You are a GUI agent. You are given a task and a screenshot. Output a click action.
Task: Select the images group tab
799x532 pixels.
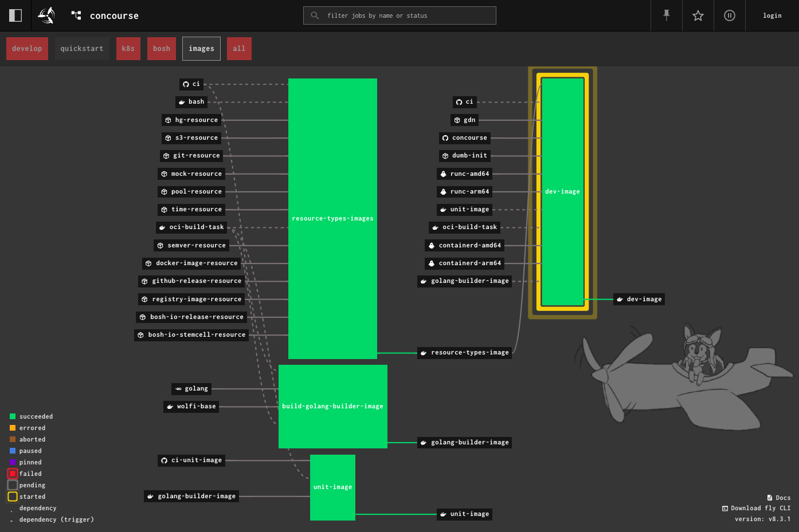pyautogui.click(x=201, y=49)
